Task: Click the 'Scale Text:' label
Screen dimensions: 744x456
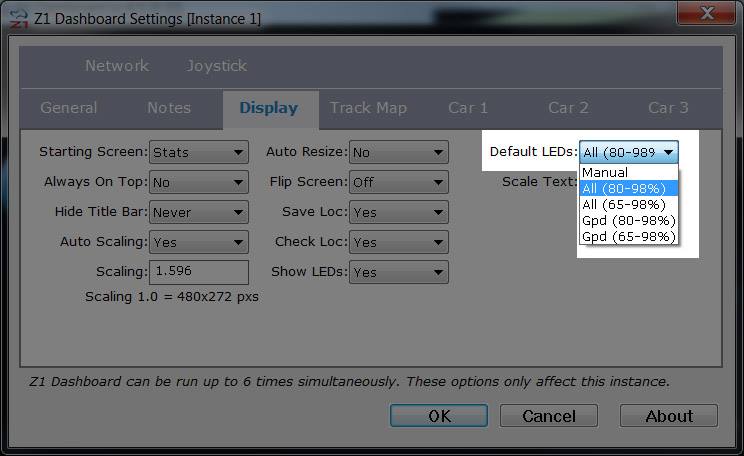Action: tap(539, 182)
